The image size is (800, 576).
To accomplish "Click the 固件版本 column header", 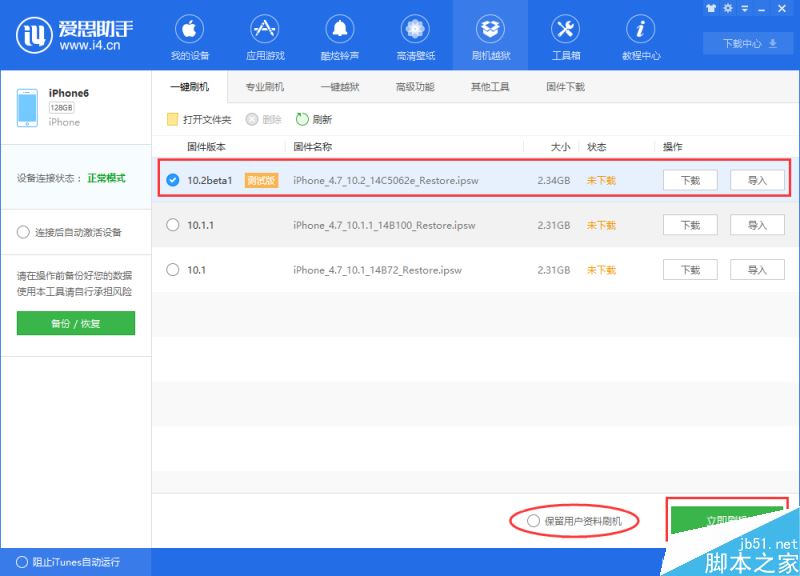I will pyautogui.click(x=206, y=147).
